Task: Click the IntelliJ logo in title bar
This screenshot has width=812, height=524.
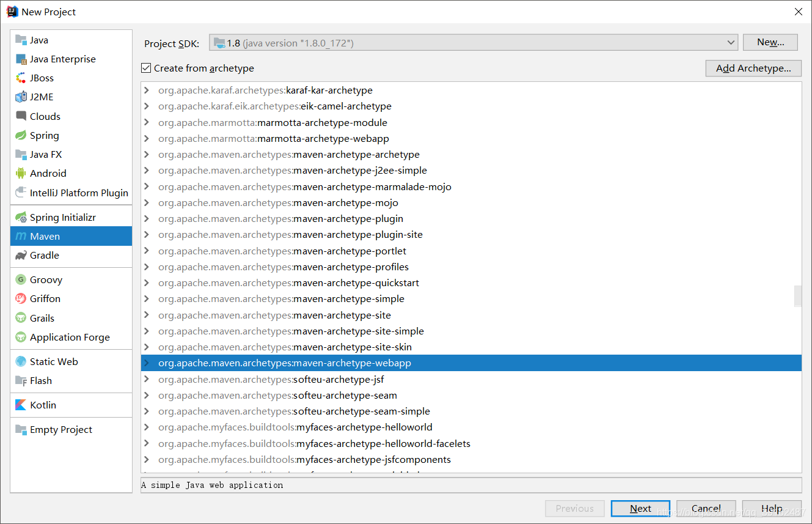Action: (x=12, y=12)
